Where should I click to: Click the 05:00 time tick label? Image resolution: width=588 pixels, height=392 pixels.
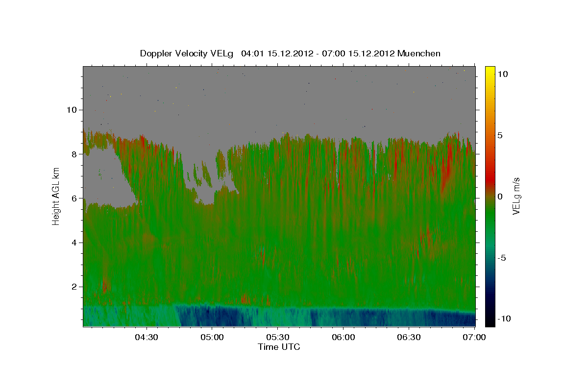coord(212,337)
